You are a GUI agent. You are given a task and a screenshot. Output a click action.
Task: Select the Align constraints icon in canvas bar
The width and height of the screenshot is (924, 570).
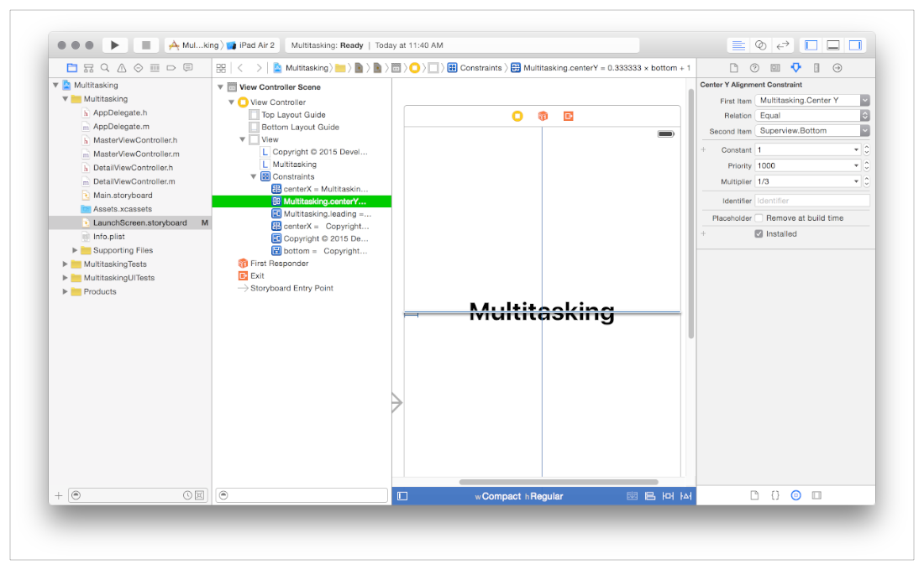(650, 495)
